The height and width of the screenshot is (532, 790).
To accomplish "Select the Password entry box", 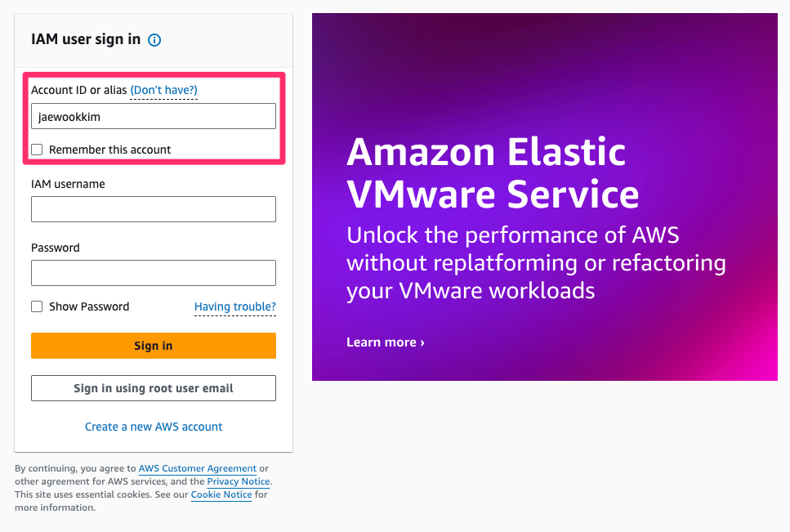I will 153,273.
